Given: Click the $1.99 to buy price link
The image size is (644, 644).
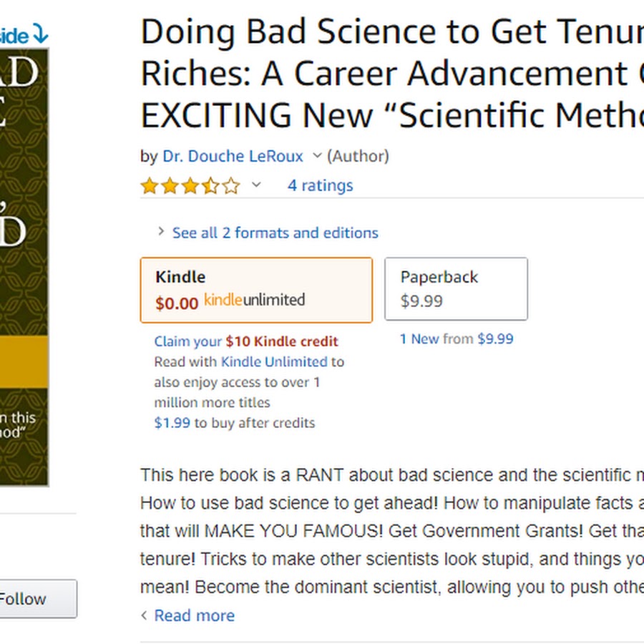Looking at the screenshot, I should pos(172,423).
